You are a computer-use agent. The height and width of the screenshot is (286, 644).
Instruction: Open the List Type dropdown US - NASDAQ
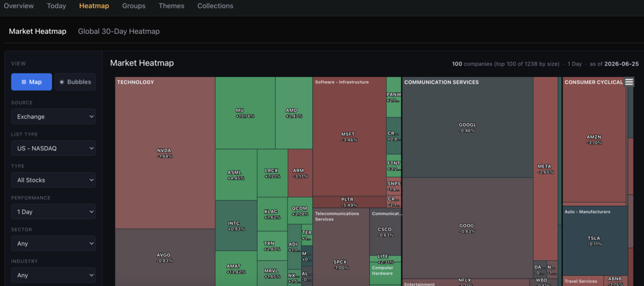[53, 148]
